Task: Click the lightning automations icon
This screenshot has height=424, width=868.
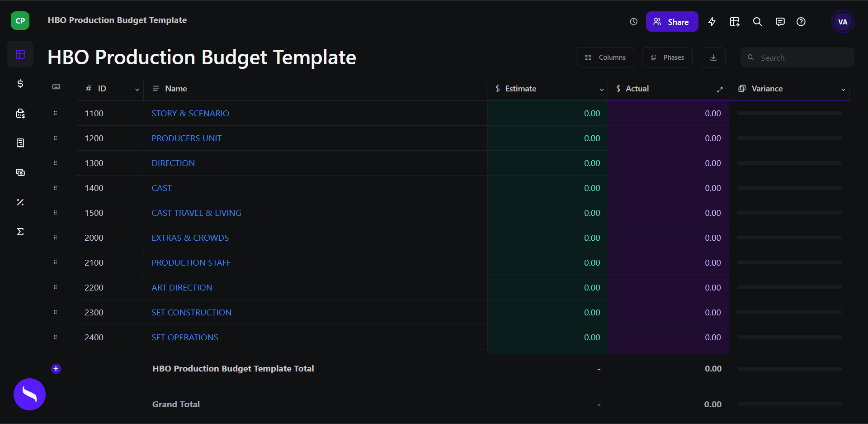Action: (712, 21)
